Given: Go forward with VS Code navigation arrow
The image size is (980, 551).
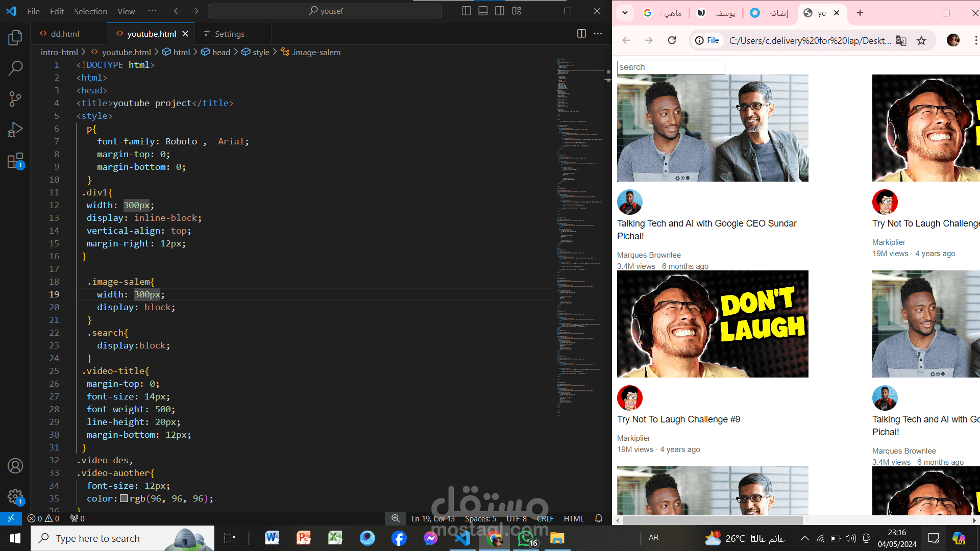Looking at the screenshot, I should click(x=194, y=11).
